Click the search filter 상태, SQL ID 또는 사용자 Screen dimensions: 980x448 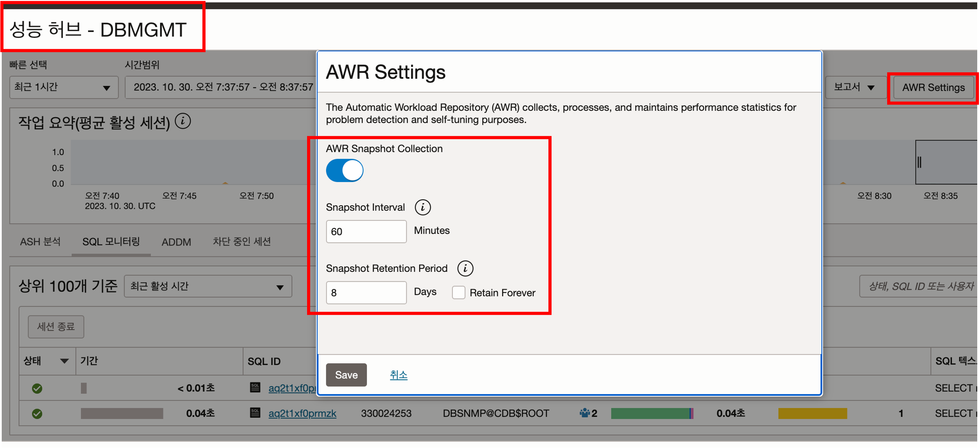[x=918, y=286]
